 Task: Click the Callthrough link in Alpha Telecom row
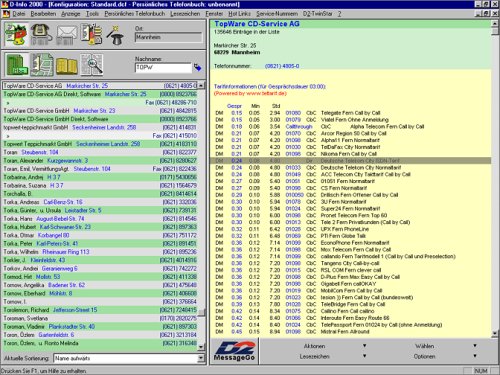tap(299, 127)
